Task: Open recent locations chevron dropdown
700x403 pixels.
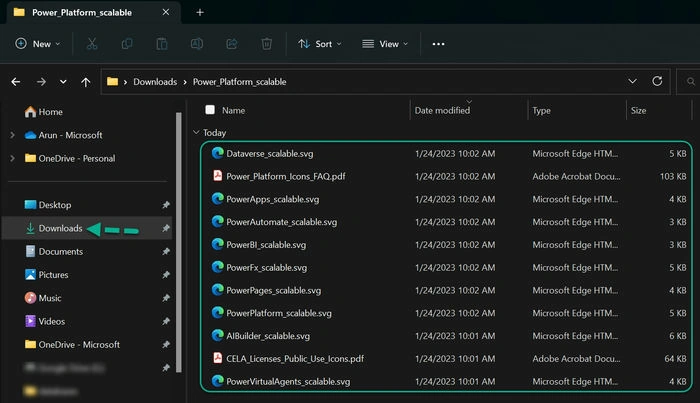Action: [63, 82]
